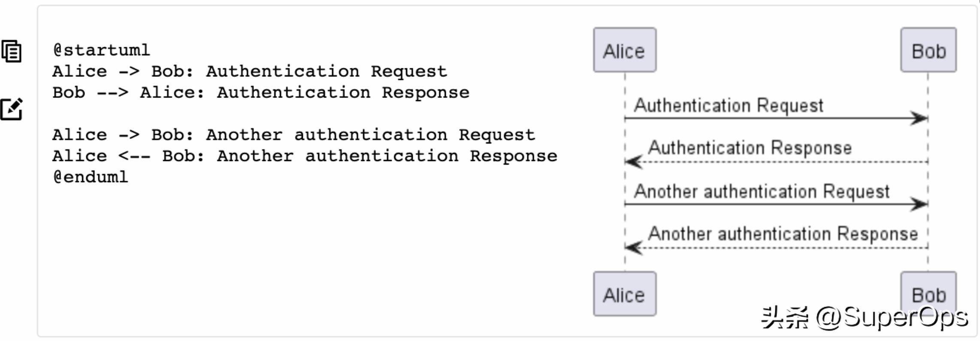Click the top Bob participant box
The width and height of the screenshot is (980, 341).
pos(928,50)
